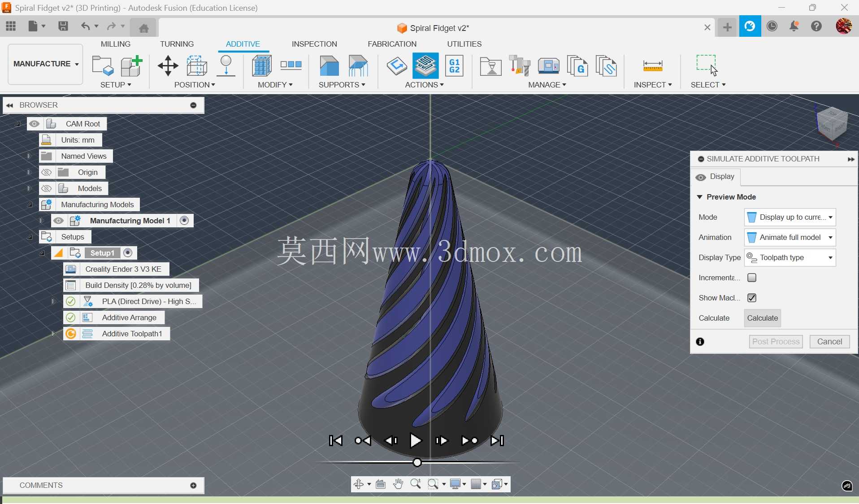Collapse the Setups tree node

(30, 237)
